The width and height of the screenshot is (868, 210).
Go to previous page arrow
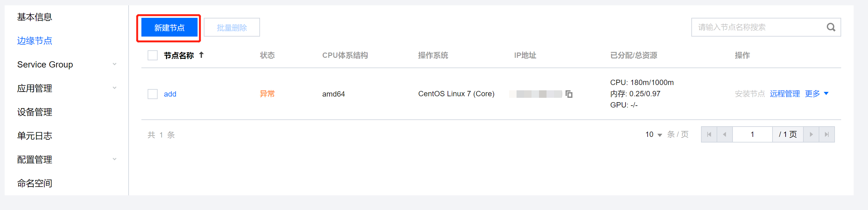724,134
